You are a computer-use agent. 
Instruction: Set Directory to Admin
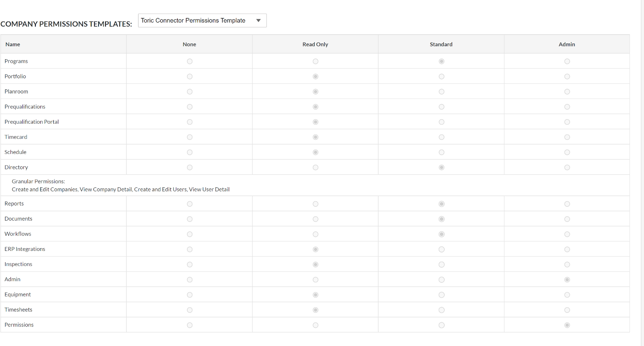click(x=567, y=167)
